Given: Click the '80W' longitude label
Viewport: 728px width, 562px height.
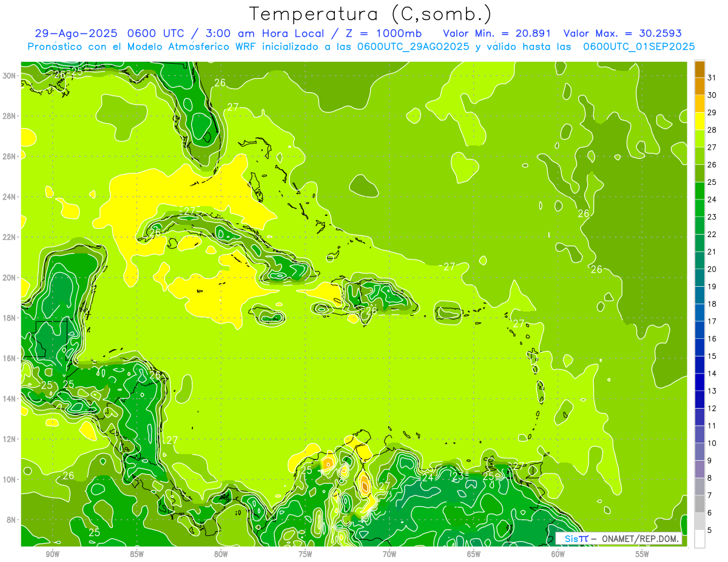Looking at the screenshot, I should coord(221,554).
